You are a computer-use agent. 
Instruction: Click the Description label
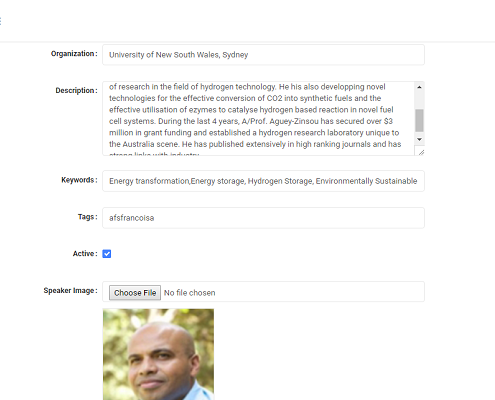(76, 90)
